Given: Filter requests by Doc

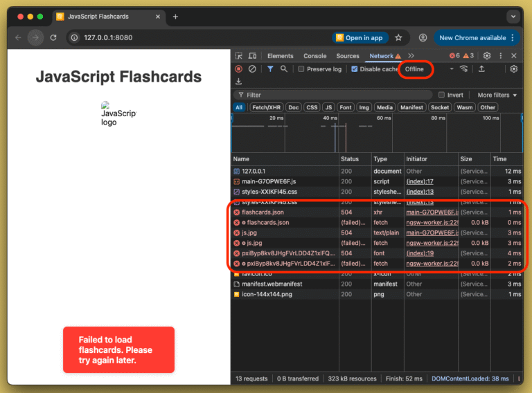Looking at the screenshot, I should tap(294, 107).
